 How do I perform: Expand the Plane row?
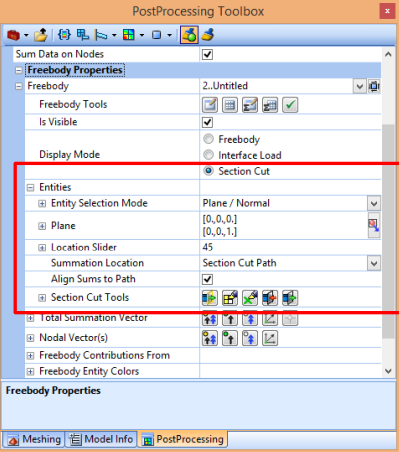[x=42, y=226]
